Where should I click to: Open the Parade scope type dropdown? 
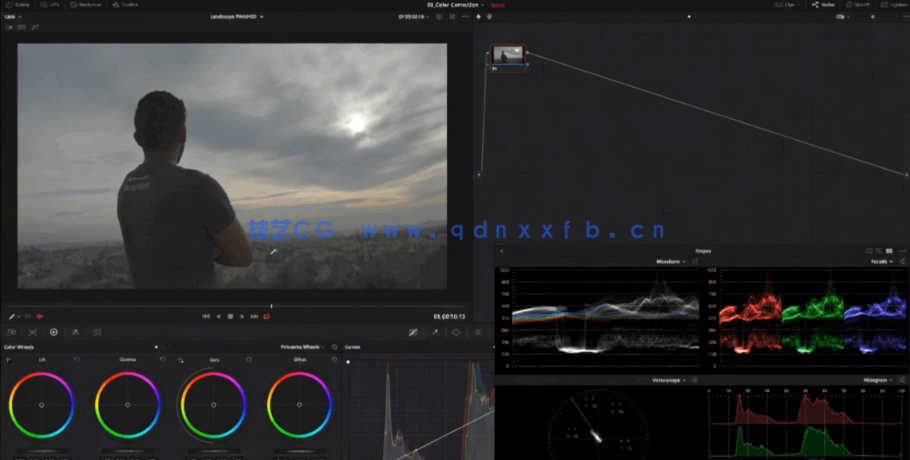click(882, 262)
